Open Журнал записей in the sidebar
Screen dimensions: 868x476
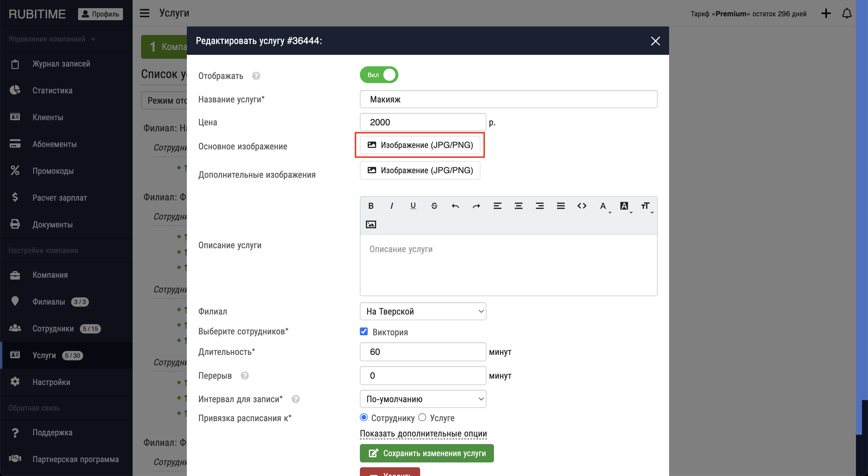tap(61, 64)
